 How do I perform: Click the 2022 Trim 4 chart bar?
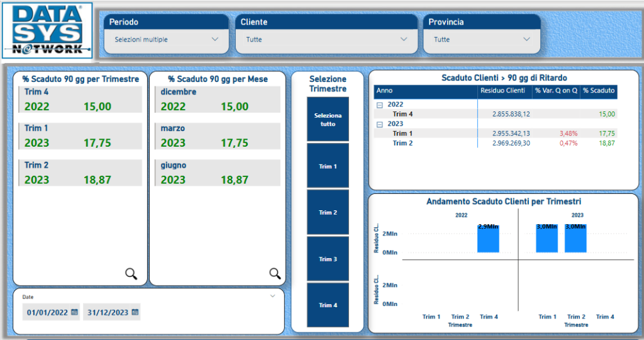488,239
